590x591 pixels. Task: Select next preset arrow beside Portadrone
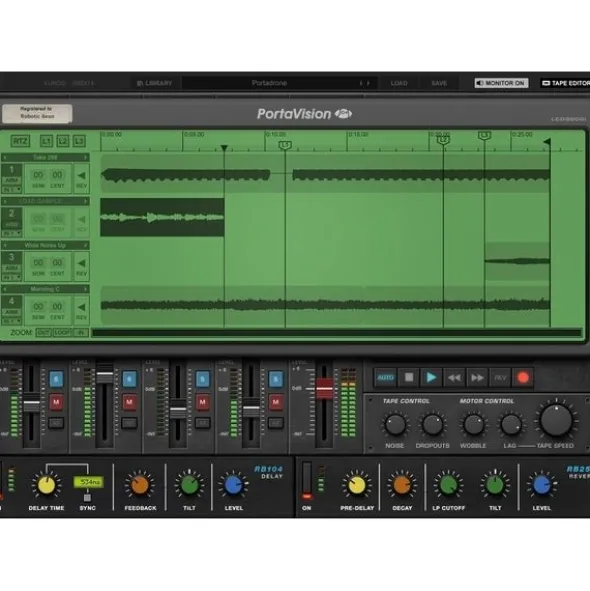coord(368,83)
